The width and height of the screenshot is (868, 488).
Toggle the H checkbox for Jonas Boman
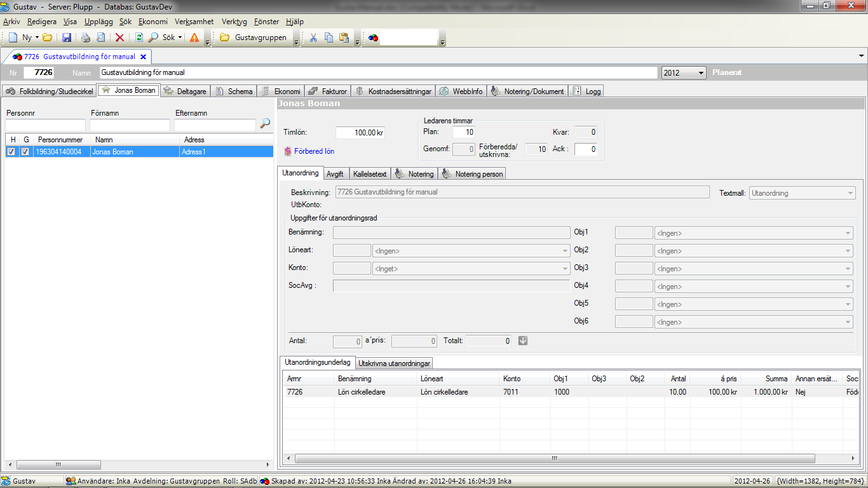point(11,152)
